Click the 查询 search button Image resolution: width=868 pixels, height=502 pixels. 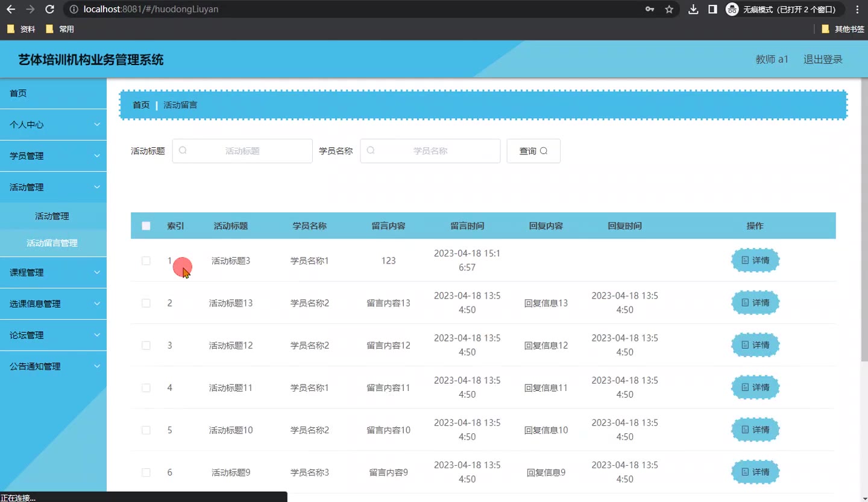pyautogui.click(x=533, y=151)
